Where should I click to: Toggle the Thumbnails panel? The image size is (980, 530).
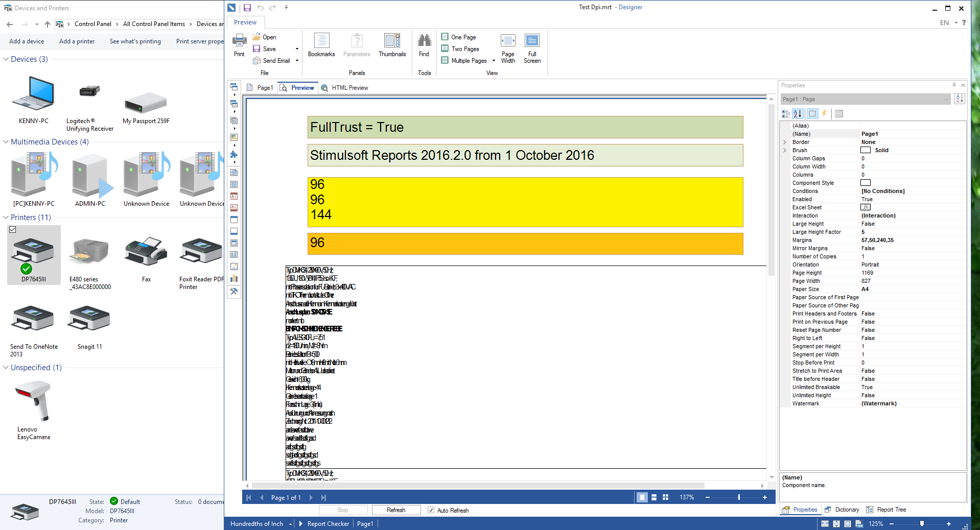pos(392,45)
